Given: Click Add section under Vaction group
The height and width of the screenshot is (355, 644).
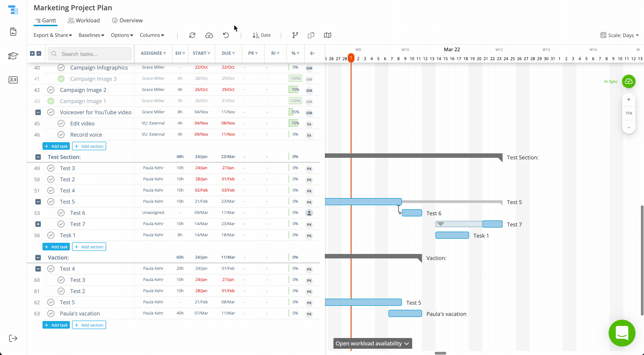Looking at the screenshot, I should point(89,325).
